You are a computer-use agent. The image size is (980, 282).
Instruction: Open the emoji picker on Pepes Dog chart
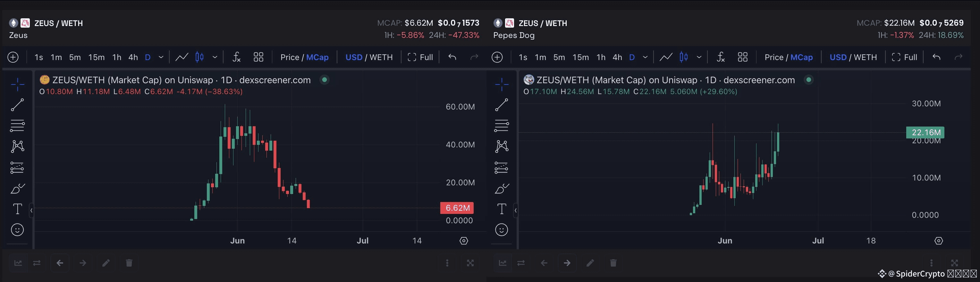coord(502,230)
